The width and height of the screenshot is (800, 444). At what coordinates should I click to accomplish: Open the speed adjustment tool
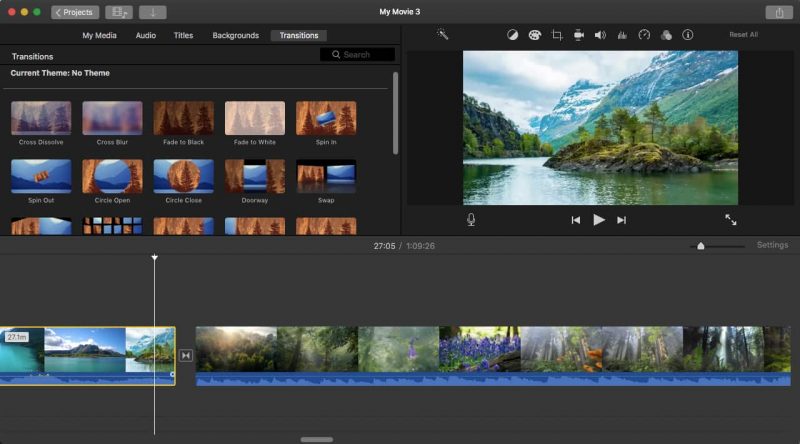[644, 35]
